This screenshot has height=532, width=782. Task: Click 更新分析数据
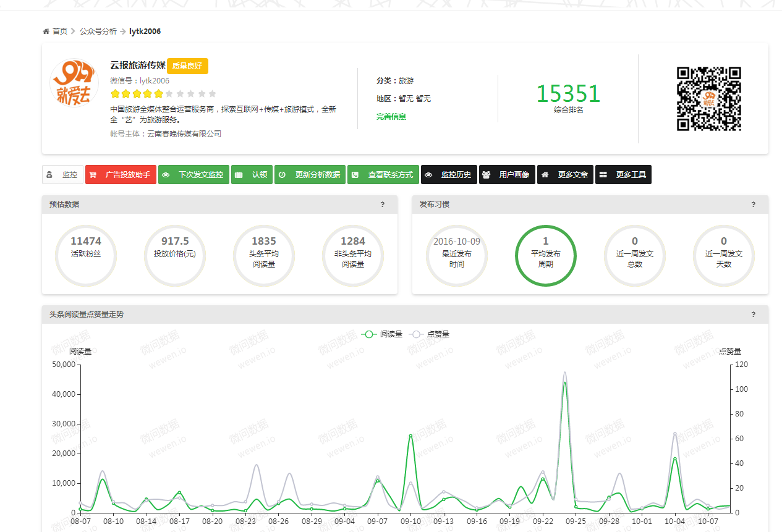click(310, 174)
